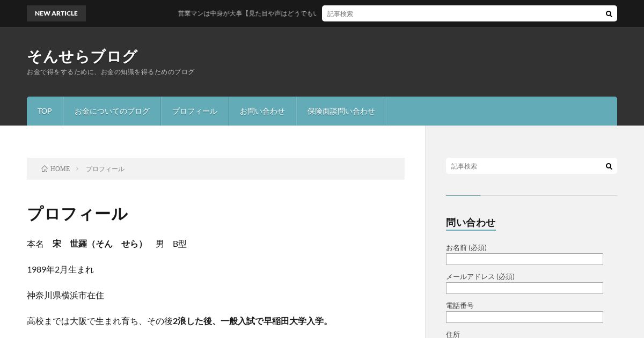This screenshot has height=338, width=644.
Task: Click the sidebar search magnifier icon
Action: click(x=609, y=166)
